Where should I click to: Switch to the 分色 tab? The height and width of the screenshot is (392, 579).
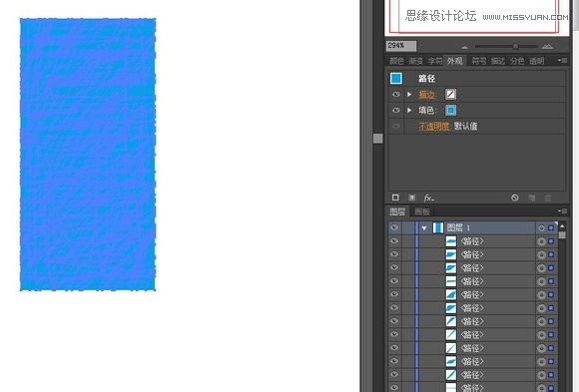pos(517,61)
